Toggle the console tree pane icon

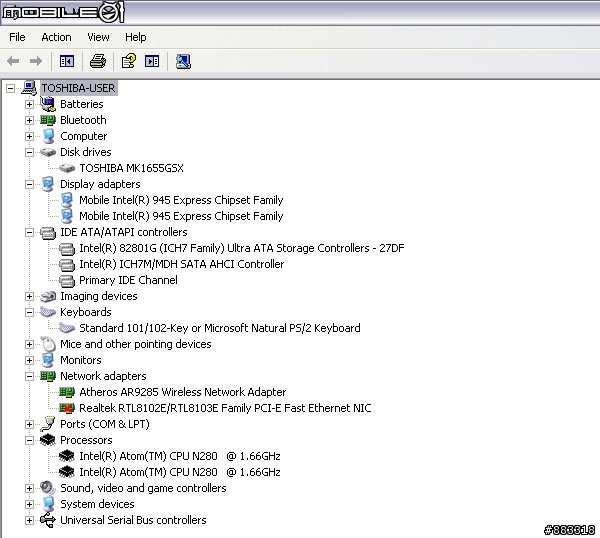tap(67, 61)
